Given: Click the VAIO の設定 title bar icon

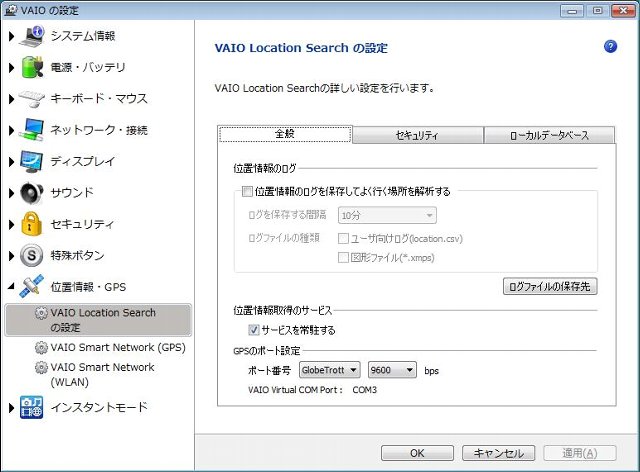Looking at the screenshot, I should tap(11, 10).
